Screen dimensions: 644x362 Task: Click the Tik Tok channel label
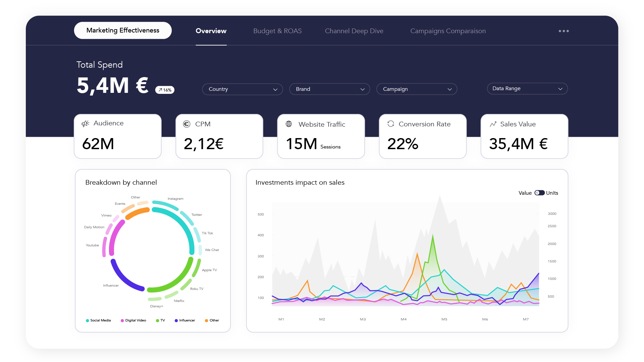(x=207, y=233)
